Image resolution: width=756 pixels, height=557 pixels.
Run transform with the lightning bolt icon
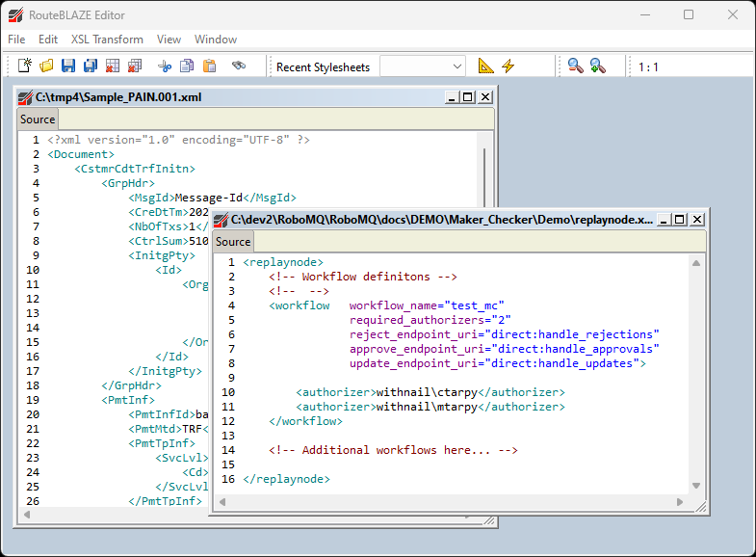pos(508,66)
